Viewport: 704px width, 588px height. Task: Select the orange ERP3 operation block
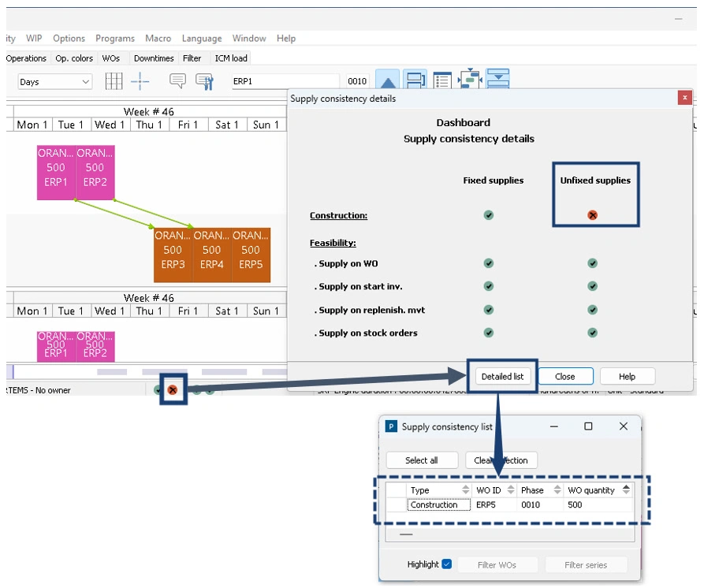[x=173, y=255]
